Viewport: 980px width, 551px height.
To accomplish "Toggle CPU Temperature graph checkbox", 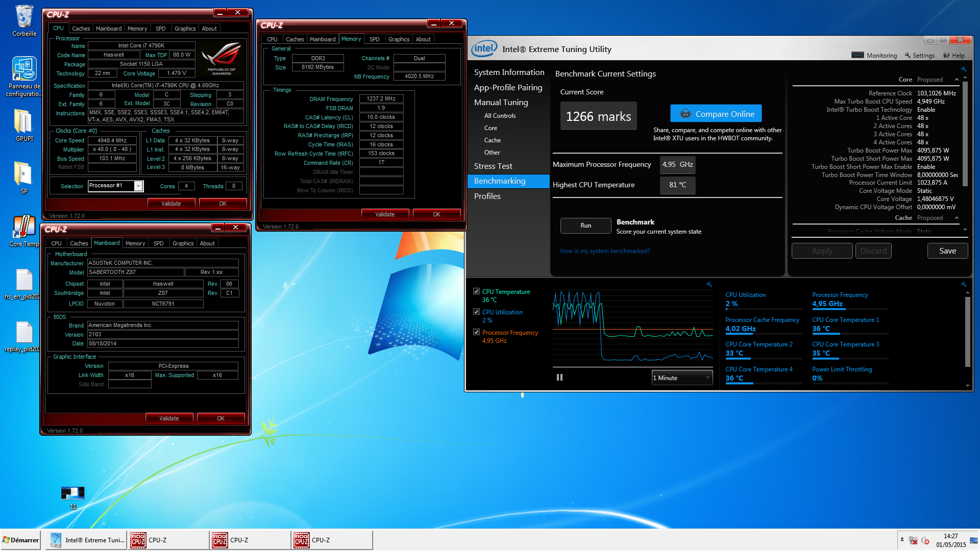I will [476, 291].
